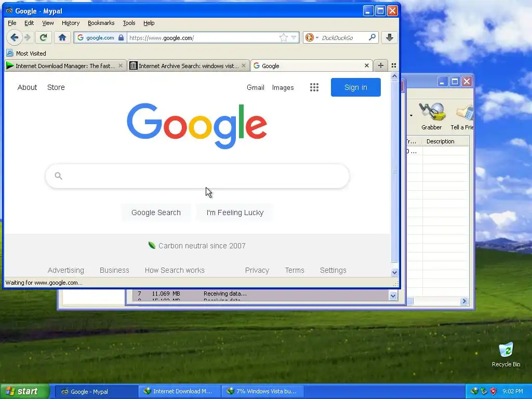Open the History menu
The image size is (532, 399).
click(x=71, y=23)
